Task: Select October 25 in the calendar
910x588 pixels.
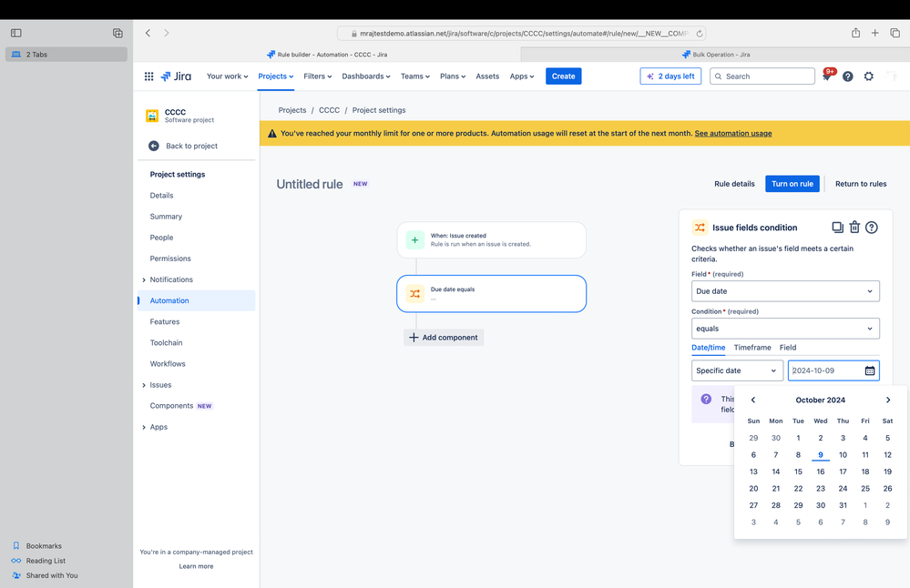Action: coord(864,488)
